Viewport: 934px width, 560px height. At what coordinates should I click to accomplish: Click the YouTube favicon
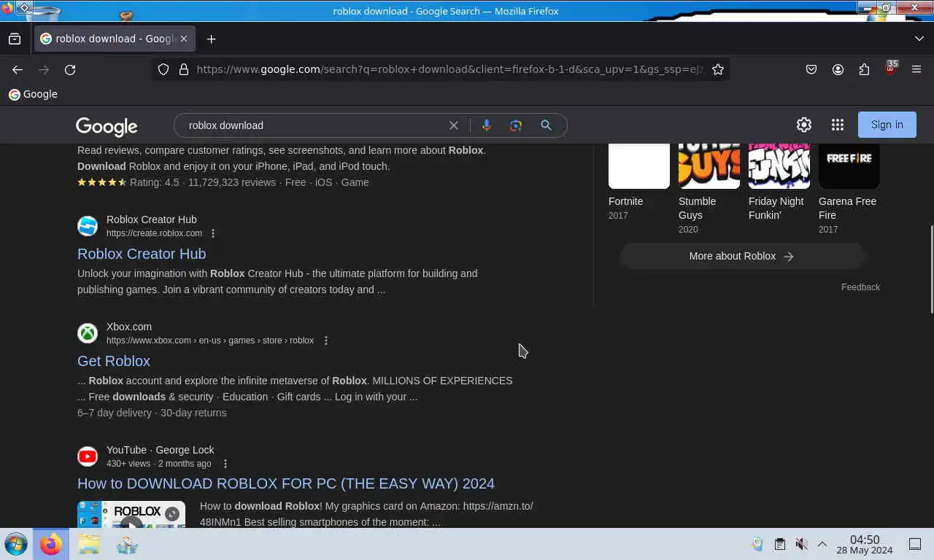pos(88,456)
